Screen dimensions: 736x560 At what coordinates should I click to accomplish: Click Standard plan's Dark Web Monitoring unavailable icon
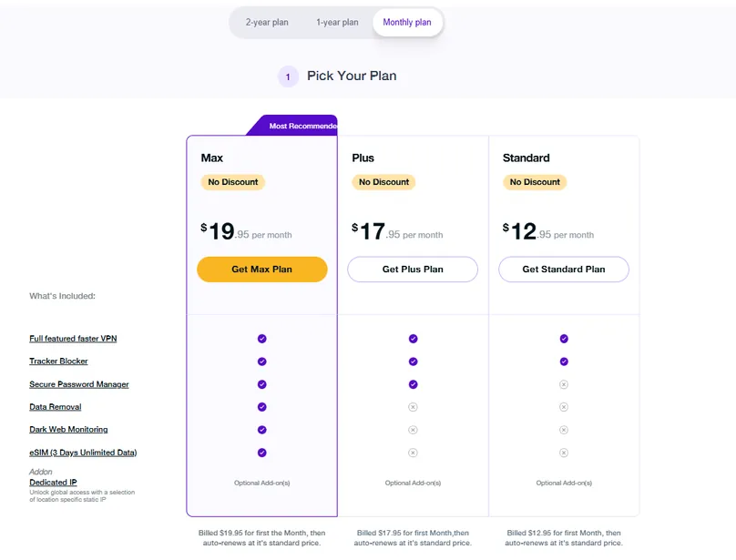564,430
